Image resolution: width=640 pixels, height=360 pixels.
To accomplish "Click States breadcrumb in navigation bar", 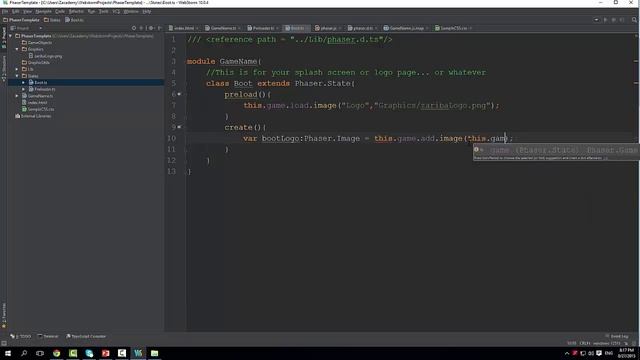I will tap(52, 20).
